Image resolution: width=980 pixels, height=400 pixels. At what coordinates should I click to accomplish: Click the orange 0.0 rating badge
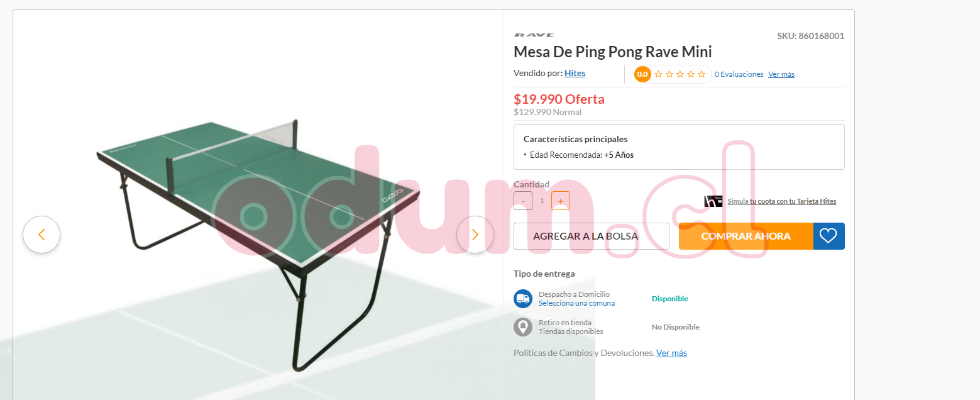pos(642,74)
